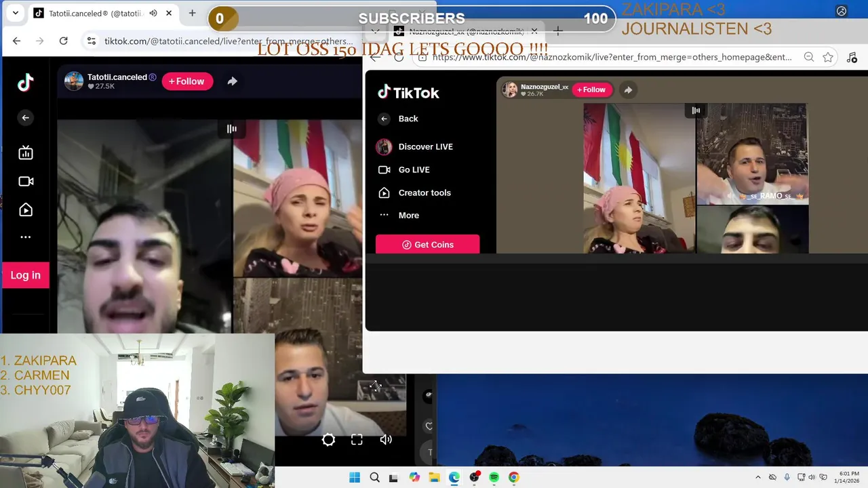Image resolution: width=868 pixels, height=488 pixels.
Task: Open a new tab in the left browser
Action: coord(193,13)
